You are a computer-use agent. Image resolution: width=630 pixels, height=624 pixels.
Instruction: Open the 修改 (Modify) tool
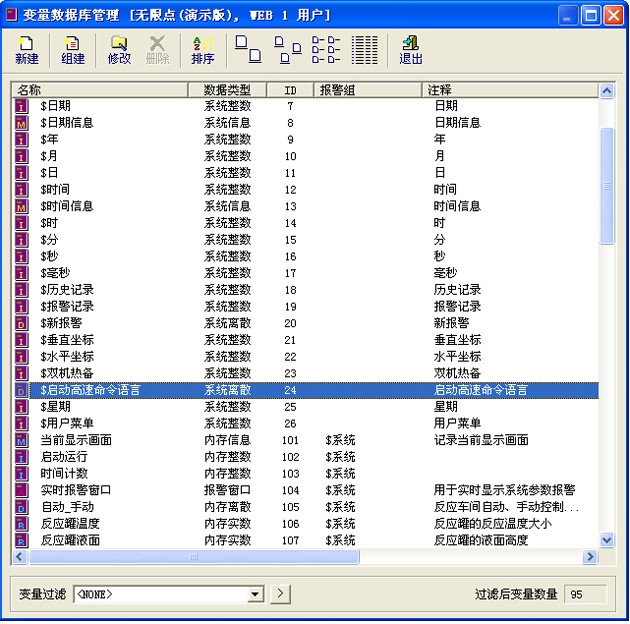click(119, 51)
